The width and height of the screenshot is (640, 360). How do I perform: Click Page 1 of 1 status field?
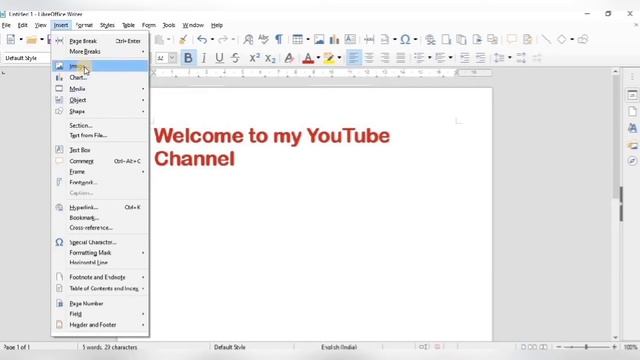click(17, 347)
